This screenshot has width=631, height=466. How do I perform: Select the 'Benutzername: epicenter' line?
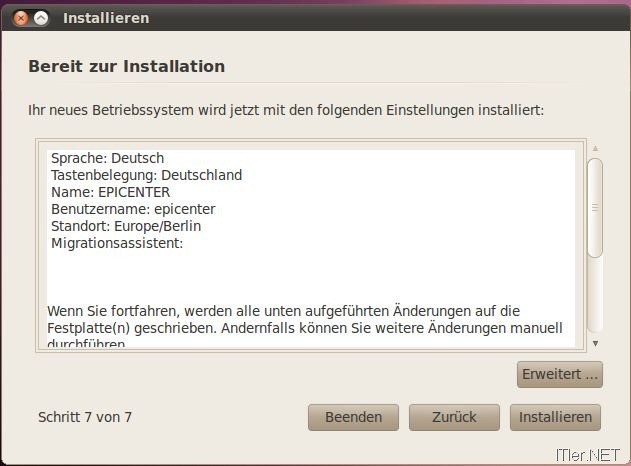[x=133, y=209]
